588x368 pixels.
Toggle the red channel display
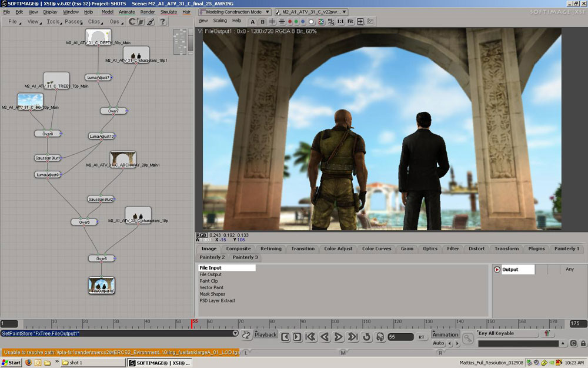[x=289, y=22]
